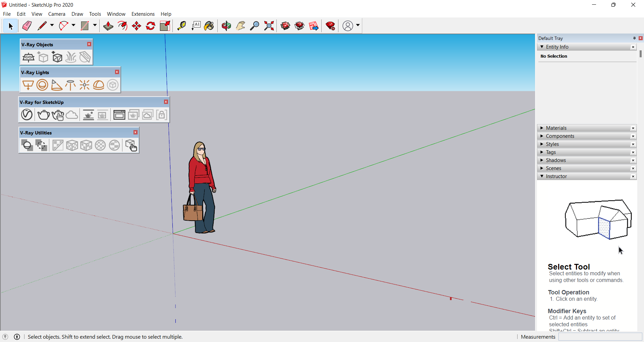Show the V-Ray Frame Buffer
The image size is (644, 342).
(119, 115)
